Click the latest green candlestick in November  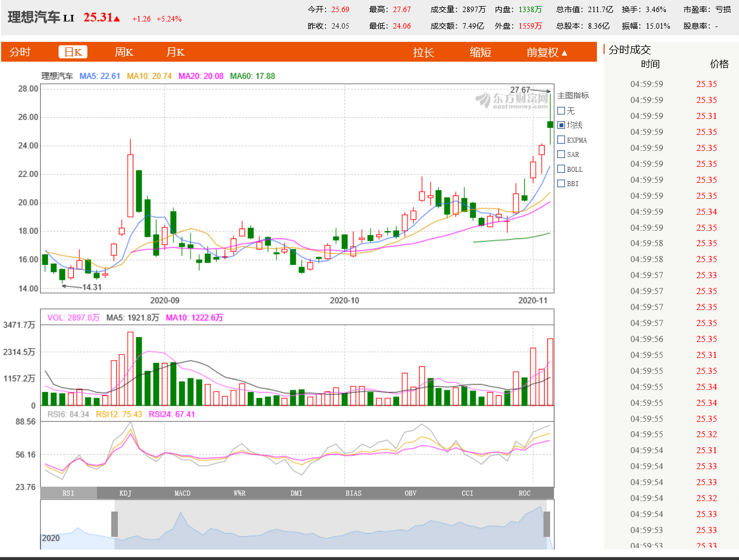point(550,124)
